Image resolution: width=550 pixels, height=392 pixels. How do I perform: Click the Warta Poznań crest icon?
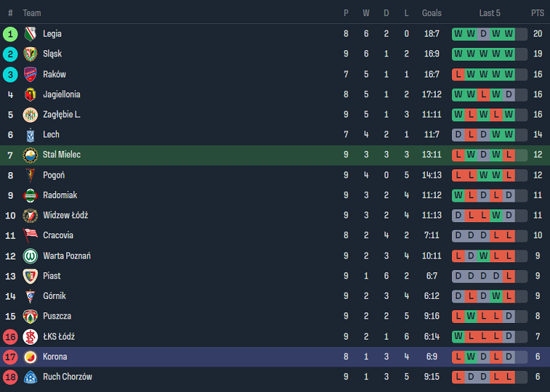30,256
